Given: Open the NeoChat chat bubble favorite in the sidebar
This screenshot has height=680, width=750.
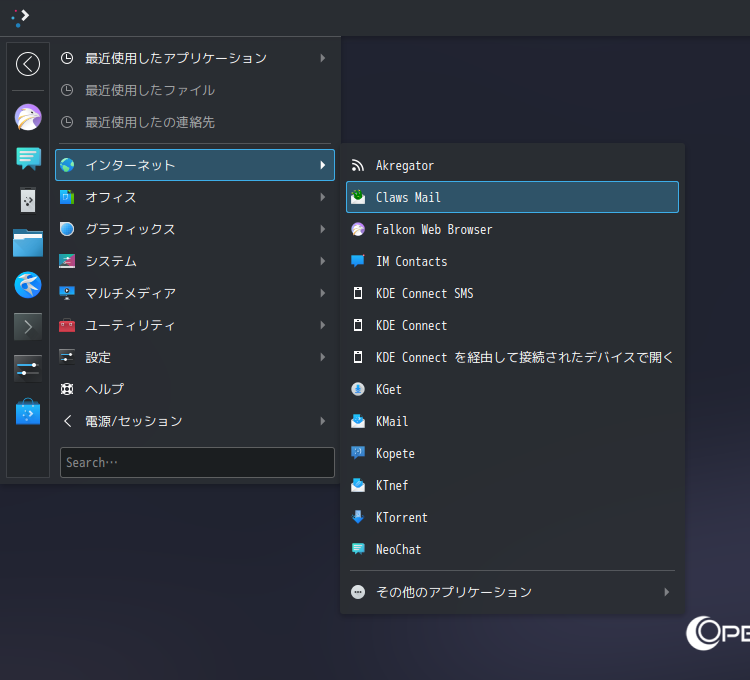Looking at the screenshot, I should point(28,159).
